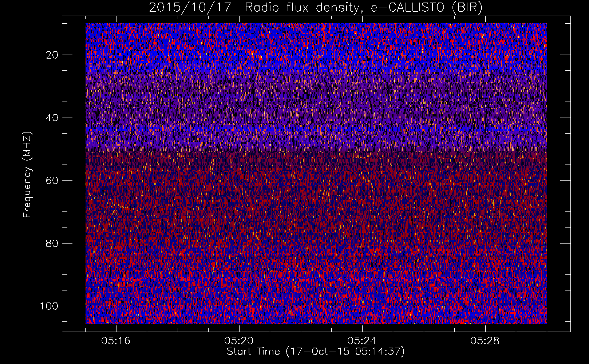589x364 pixels.
Task: Click the '05:16' time tick label
Action: pos(116,341)
